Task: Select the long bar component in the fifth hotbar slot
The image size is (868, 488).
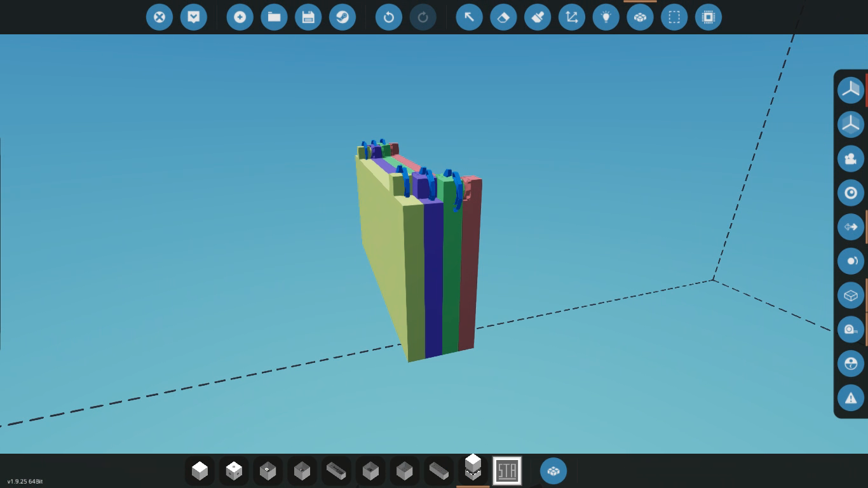Action: point(337,471)
